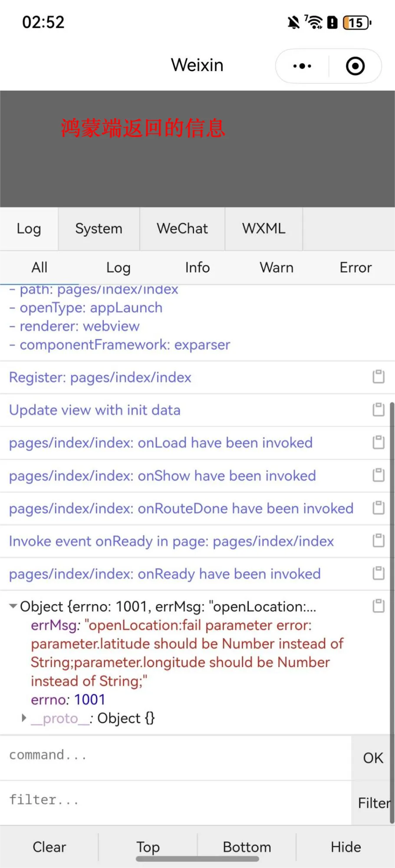Tap the mini program close circle icon
Viewport: 395px width, 868px height.
(355, 66)
